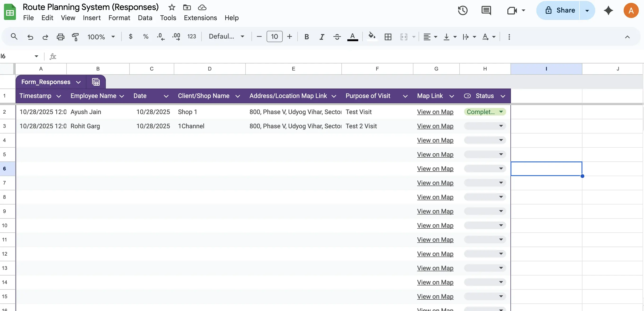Toggle strikethrough formatting
Image resolution: width=644 pixels, height=311 pixels.
point(337,36)
